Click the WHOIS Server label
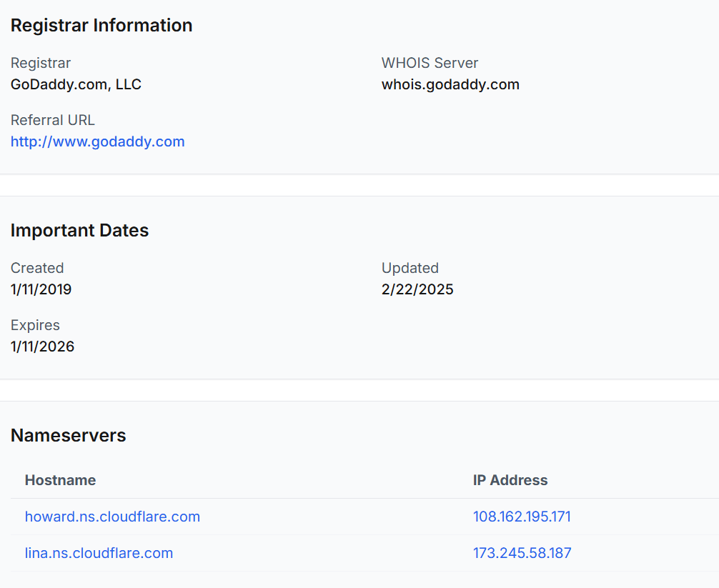Viewport: 719px width, 588px height. click(x=430, y=63)
